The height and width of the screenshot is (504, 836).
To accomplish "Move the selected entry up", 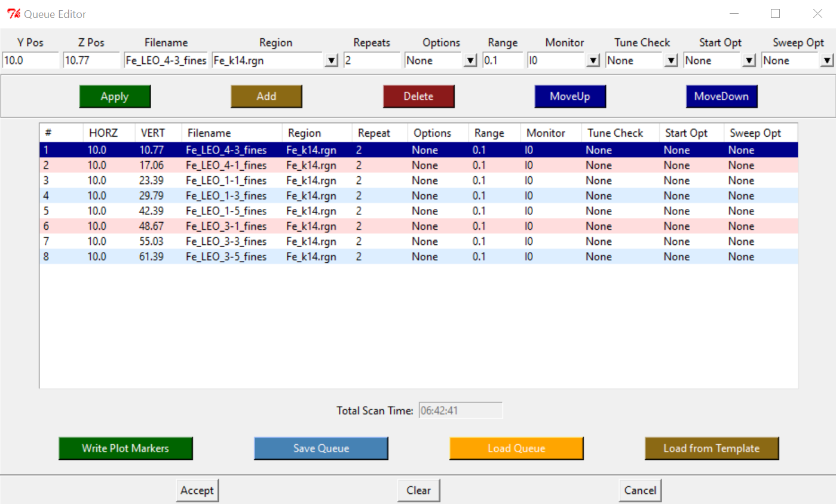I will (x=569, y=96).
